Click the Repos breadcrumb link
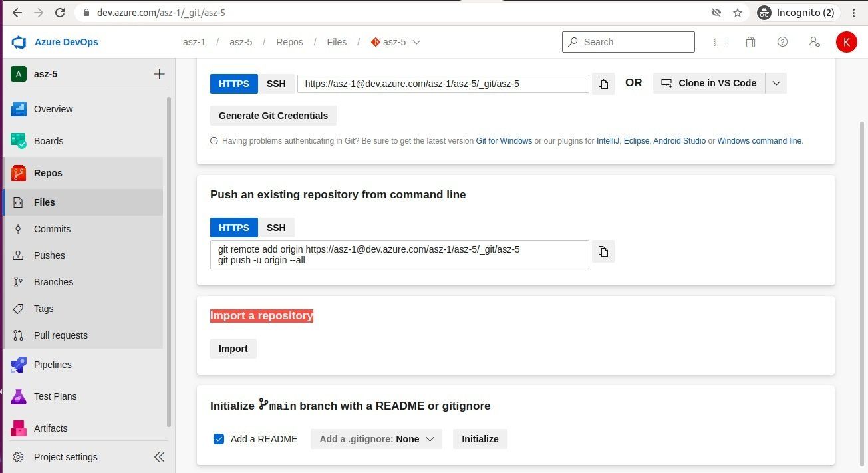The width and height of the screenshot is (868, 473). (x=289, y=42)
